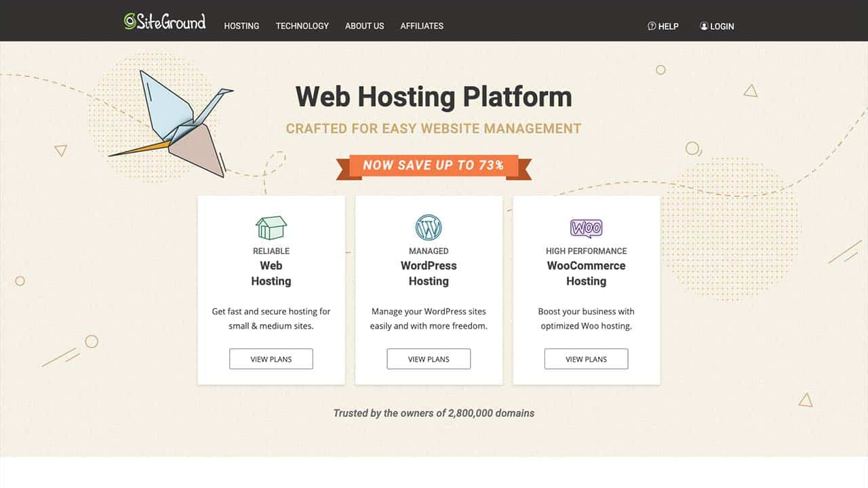
Task: Click the Help question mark icon
Action: pos(650,26)
